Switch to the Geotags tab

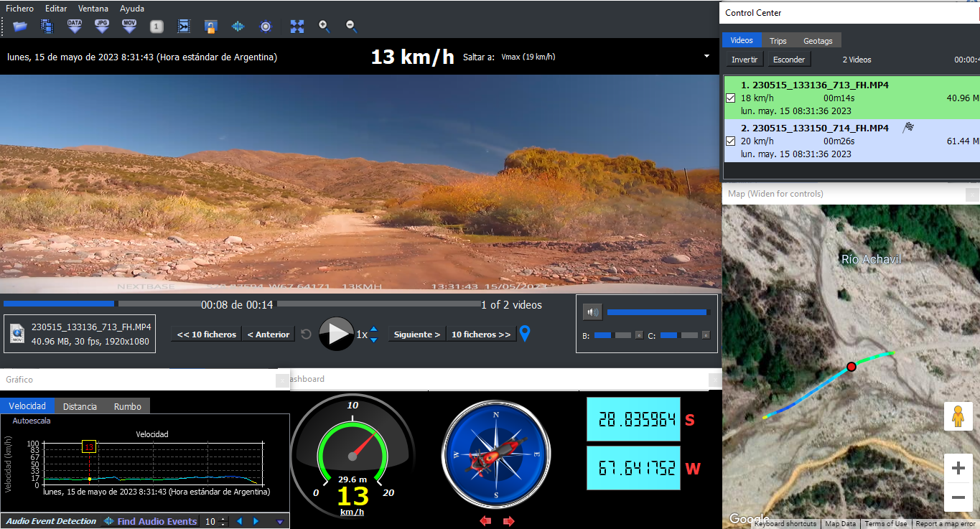(x=818, y=41)
